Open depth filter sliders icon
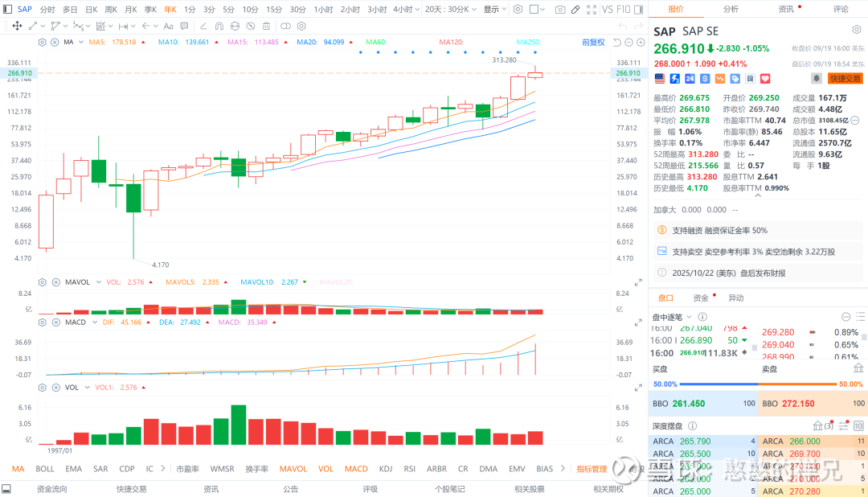Screen dimensions: 868x497 tap(843, 425)
